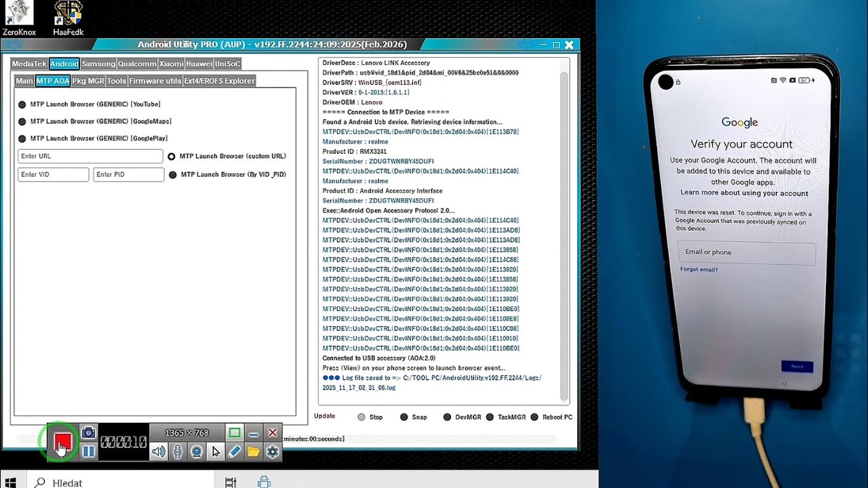This screenshot has width=868, height=488.
Task: Toggle microphone recording in recorder toolbar
Action: pyautogui.click(x=178, y=451)
